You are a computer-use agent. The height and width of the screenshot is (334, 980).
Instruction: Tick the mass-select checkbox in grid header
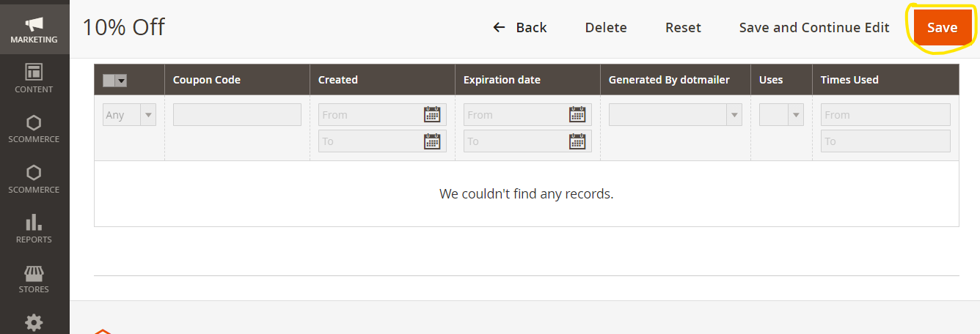[109, 81]
